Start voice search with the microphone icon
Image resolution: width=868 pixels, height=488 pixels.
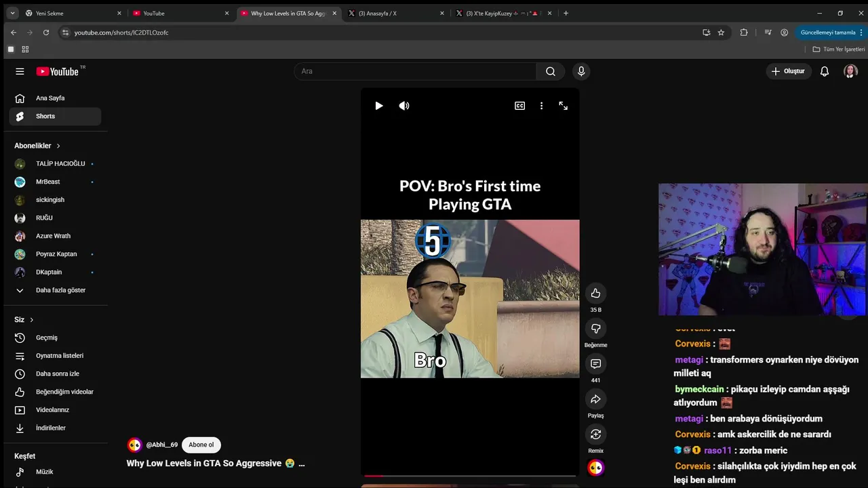[x=580, y=71]
